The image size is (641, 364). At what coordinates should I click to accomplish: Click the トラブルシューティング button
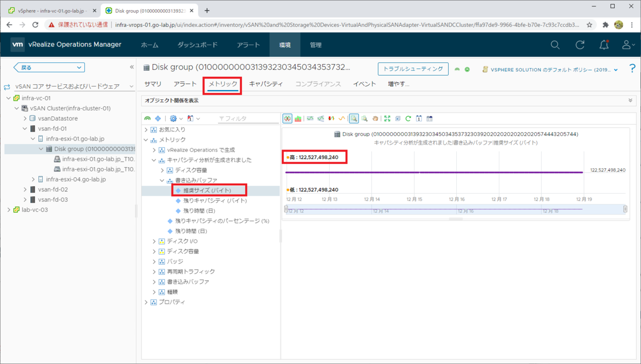413,69
